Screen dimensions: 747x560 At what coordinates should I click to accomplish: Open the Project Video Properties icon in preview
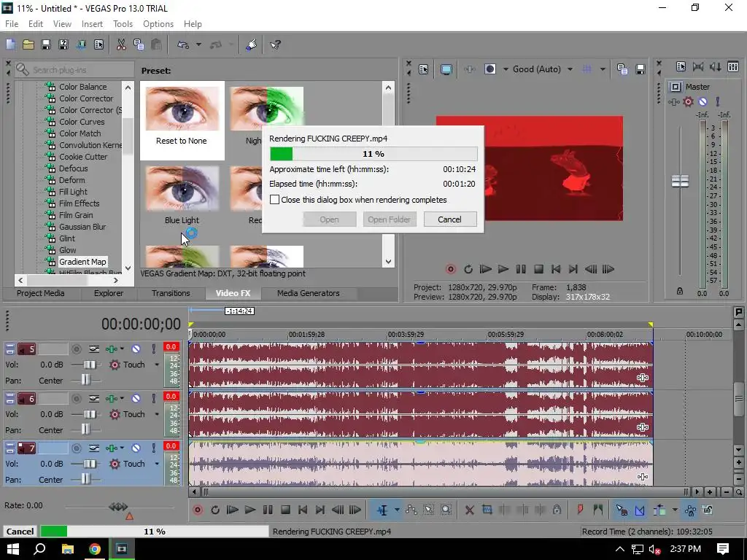(424, 69)
